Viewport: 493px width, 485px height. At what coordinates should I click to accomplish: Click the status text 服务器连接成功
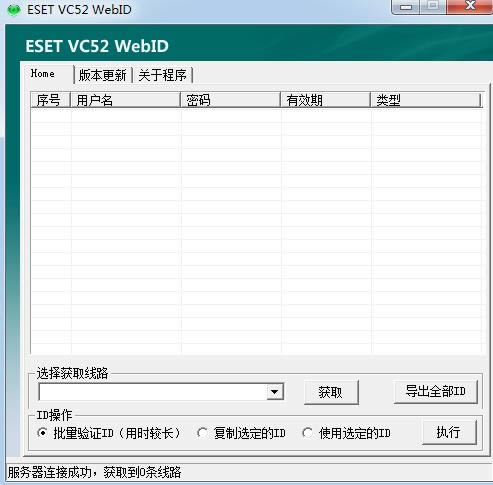pyautogui.click(x=49, y=472)
